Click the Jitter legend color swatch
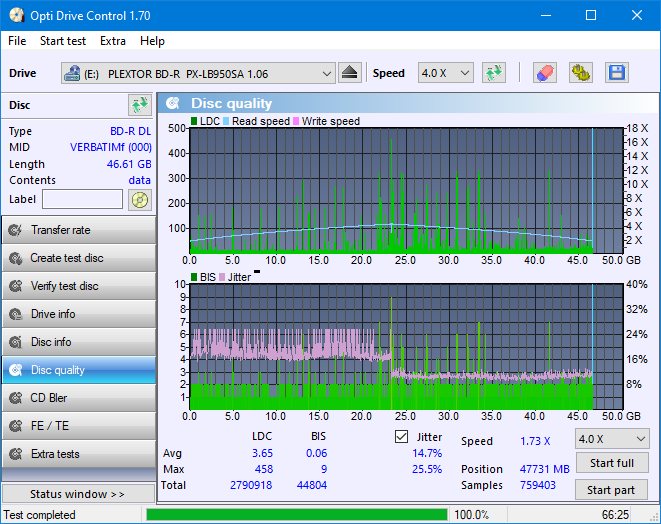The width and height of the screenshot is (661, 524). pyautogui.click(x=222, y=277)
